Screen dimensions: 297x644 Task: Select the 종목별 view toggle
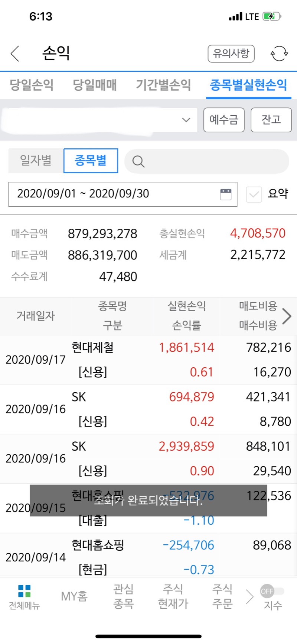[x=91, y=161]
